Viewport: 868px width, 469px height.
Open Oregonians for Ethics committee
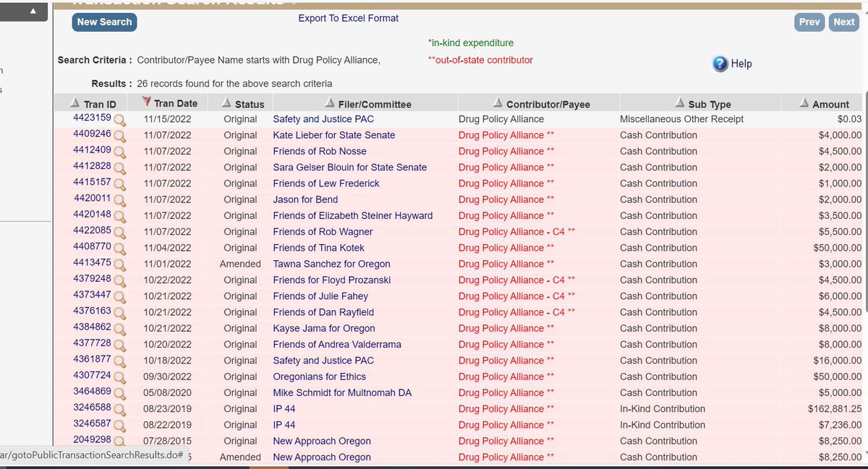click(x=320, y=377)
